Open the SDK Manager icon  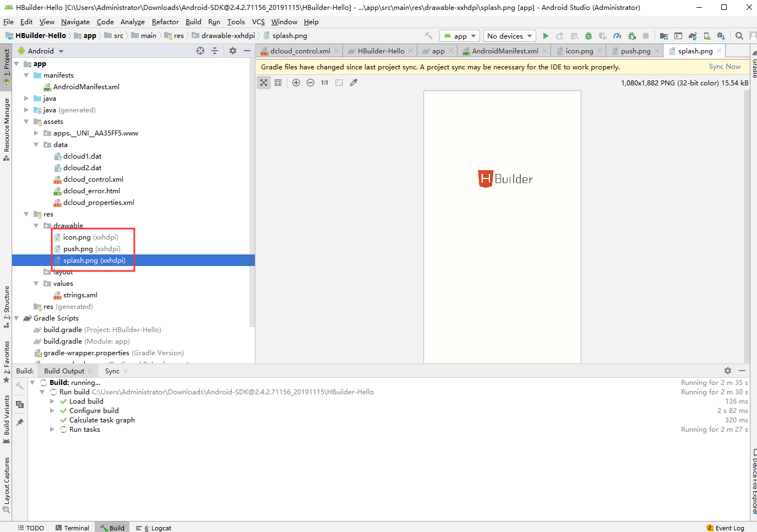[x=721, y=36]
